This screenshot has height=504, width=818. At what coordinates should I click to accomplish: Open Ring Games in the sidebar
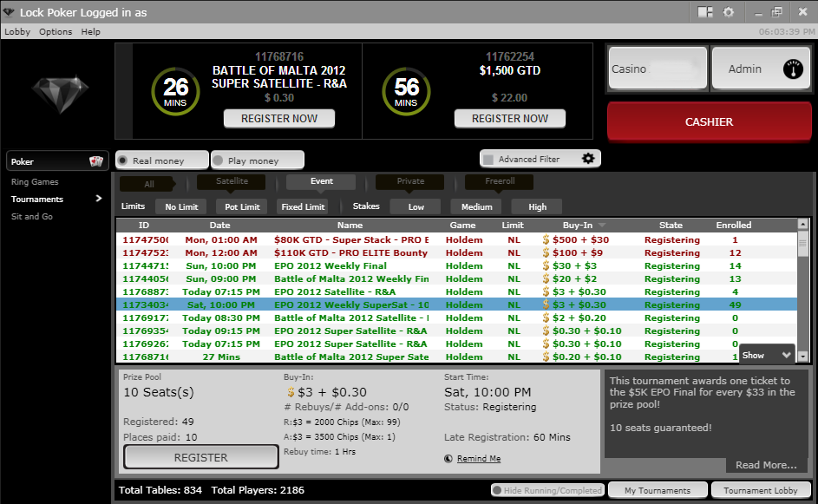coord(35,181)
